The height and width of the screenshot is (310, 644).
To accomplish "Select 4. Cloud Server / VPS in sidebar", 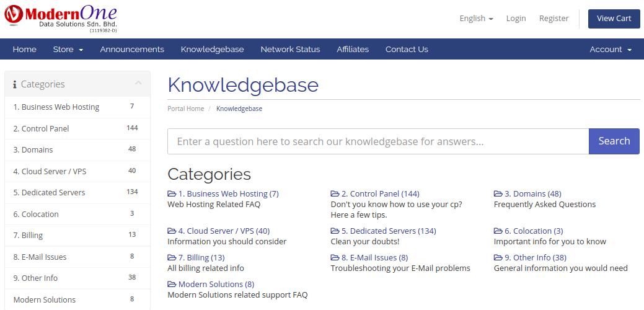I will pos(77,171).
